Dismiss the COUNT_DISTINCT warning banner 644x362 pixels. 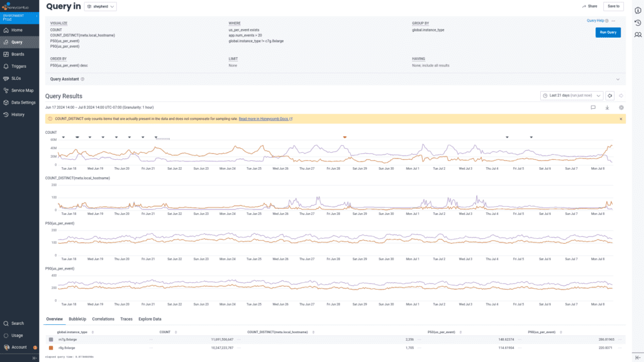(x=621, y=119)
